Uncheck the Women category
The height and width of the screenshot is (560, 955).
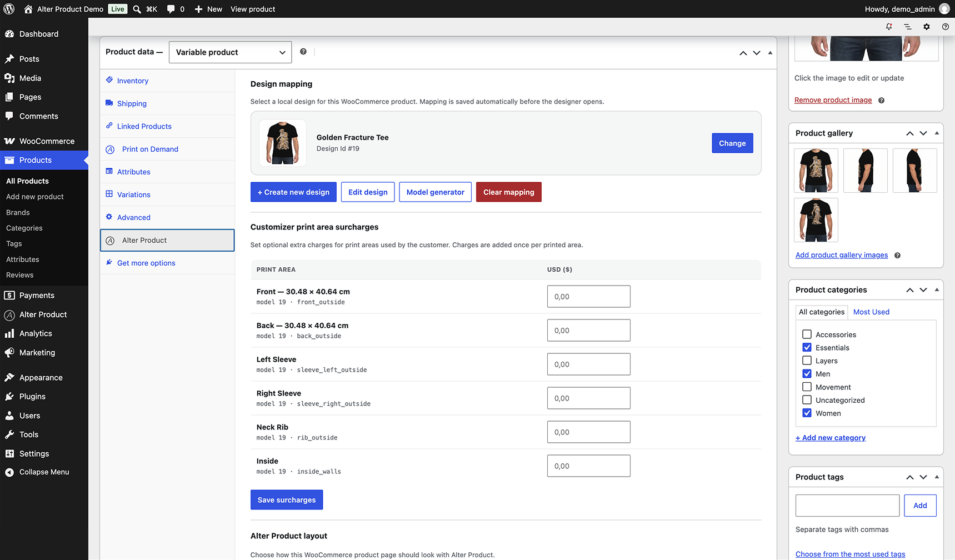[x=807, y=413]
